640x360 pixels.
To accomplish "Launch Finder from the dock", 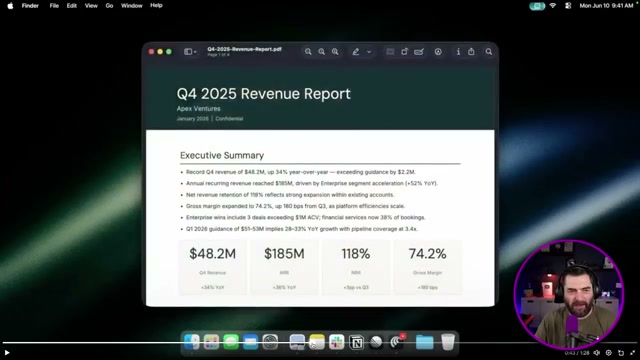I will pos(191,342).
